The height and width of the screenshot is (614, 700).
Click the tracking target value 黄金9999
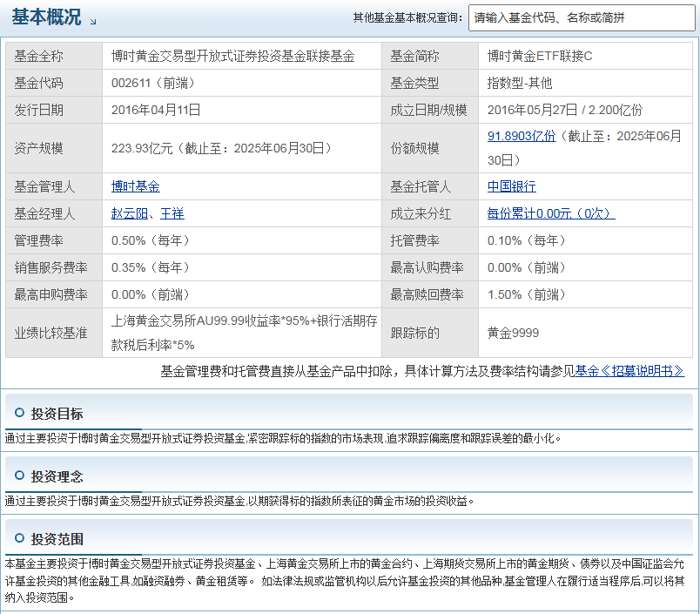[x=513, y=333]
